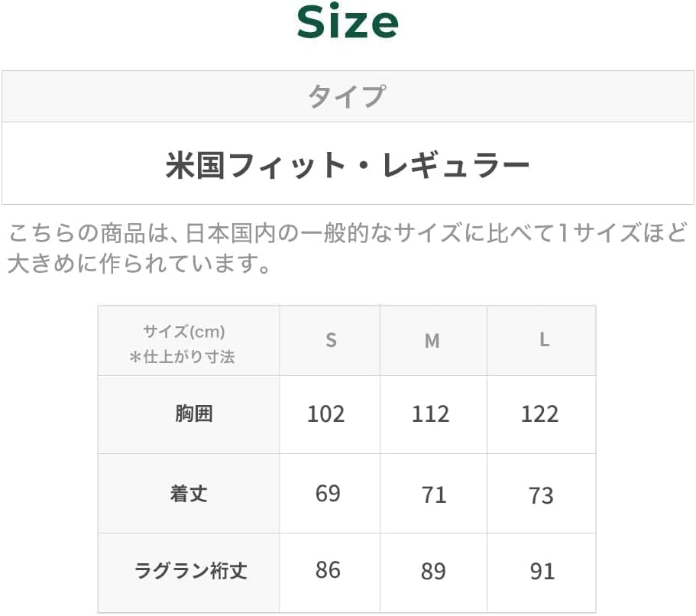Select the L size column header
The image size is (696, 616).
[544, 341]
